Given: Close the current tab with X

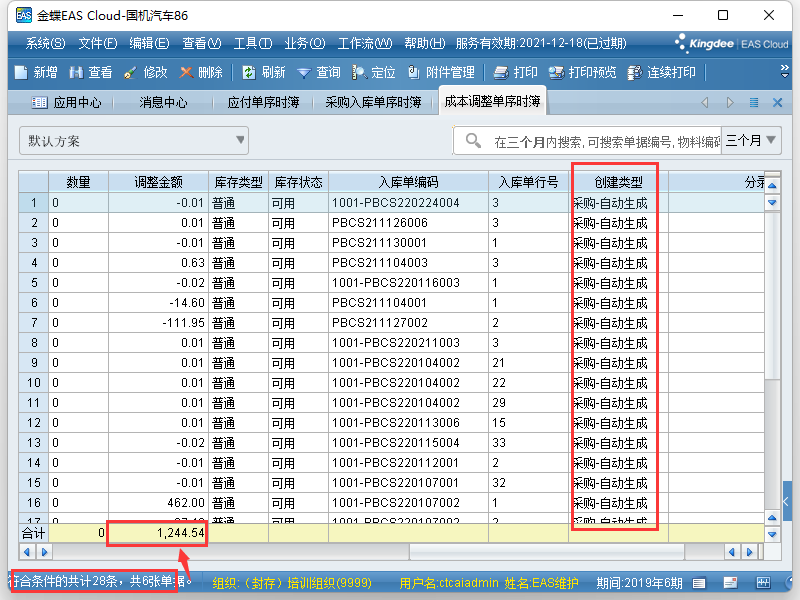Looking at the screenshot, I should 778,102.
